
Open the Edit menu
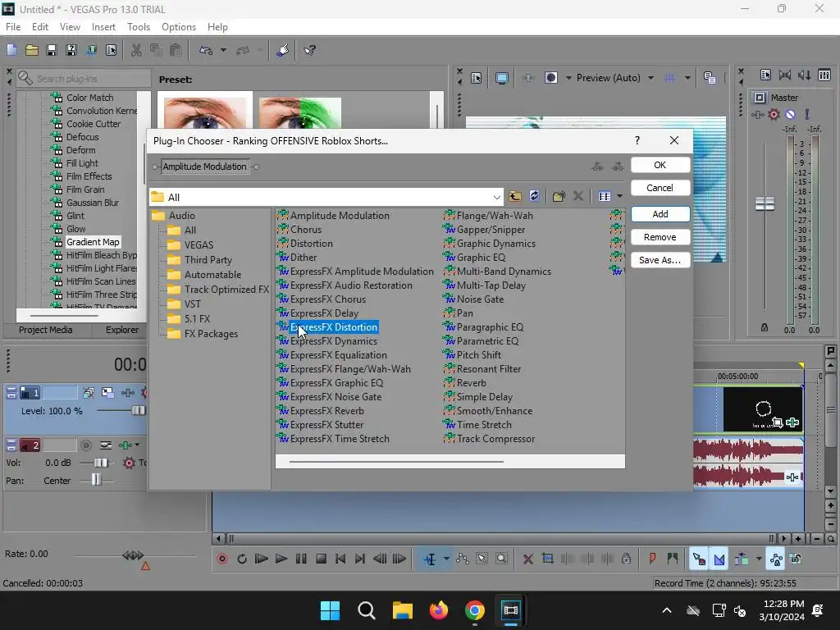click(40, 27)
